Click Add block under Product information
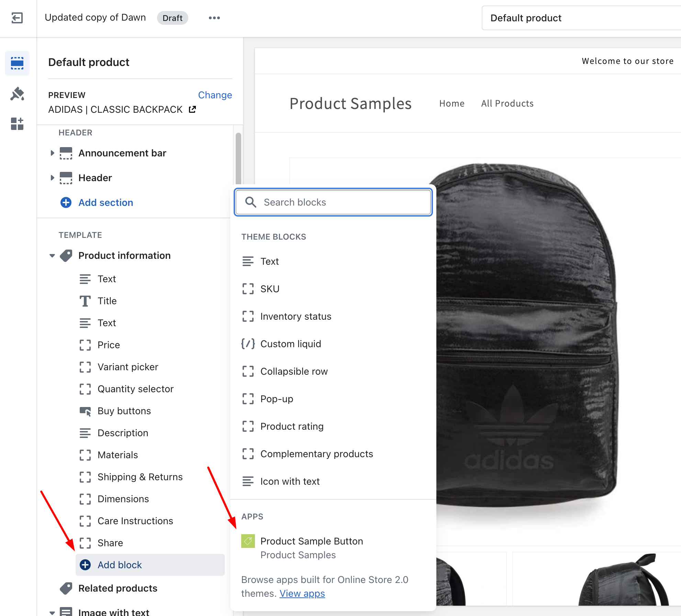This screenshot has height=616, width=681. (x=150, y=565)
